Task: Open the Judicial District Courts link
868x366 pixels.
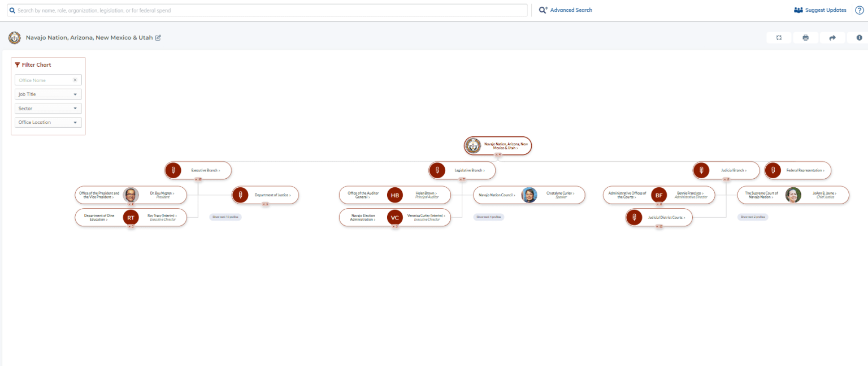Action: (x=666, y=218)
